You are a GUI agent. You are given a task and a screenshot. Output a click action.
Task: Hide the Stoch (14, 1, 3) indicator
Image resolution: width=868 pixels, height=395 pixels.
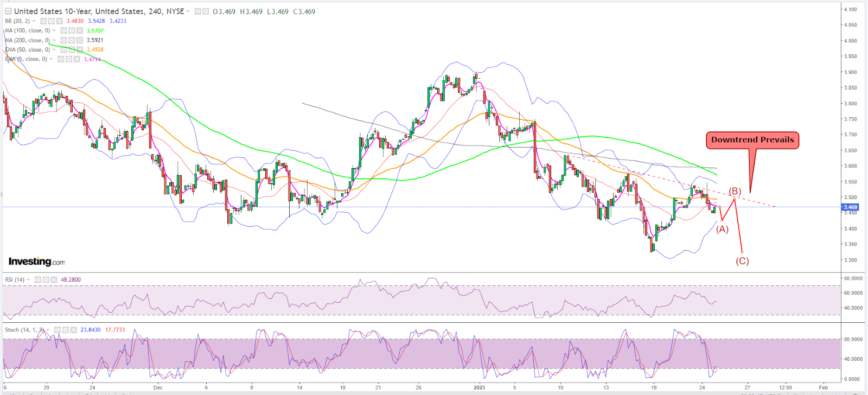pyautogui.click(x=58, y=330)
